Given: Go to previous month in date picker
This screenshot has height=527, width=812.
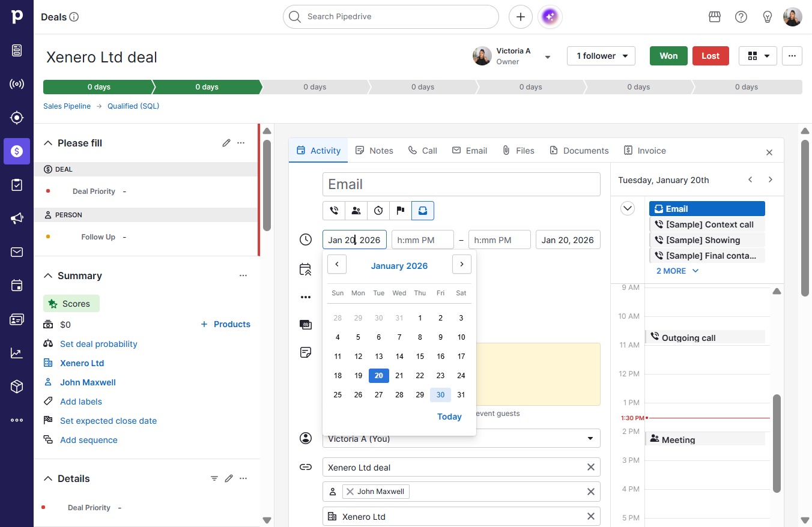Looking at the screenshot, I should point(337,264).
